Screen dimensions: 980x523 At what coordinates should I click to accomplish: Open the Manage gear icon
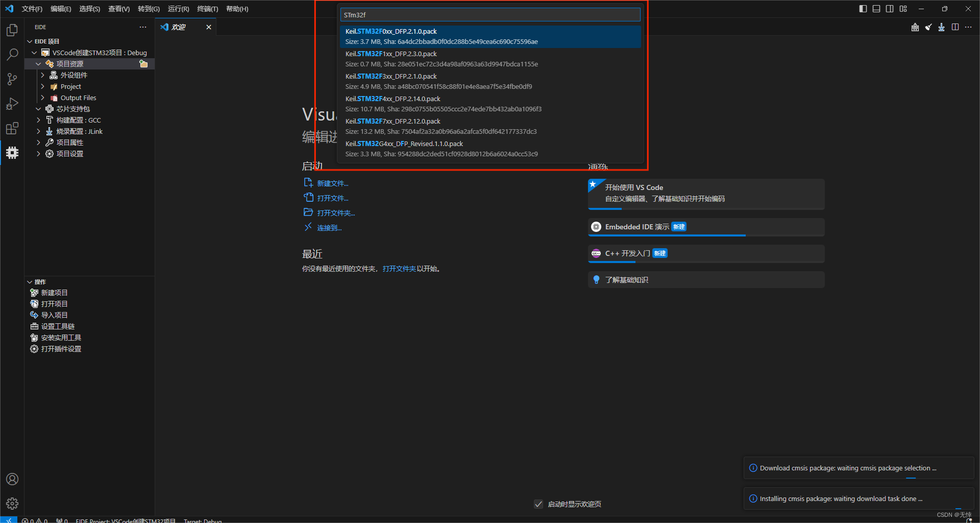tap(12, 504)
